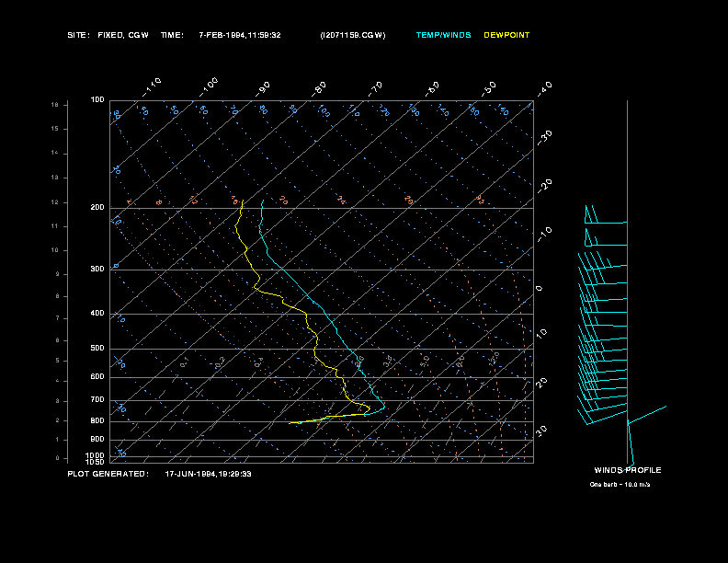This screenshot has width=728, height=563.
Task: Click the yellow 'DEWPOINT' legend label
Action: (x=506, y=35)
